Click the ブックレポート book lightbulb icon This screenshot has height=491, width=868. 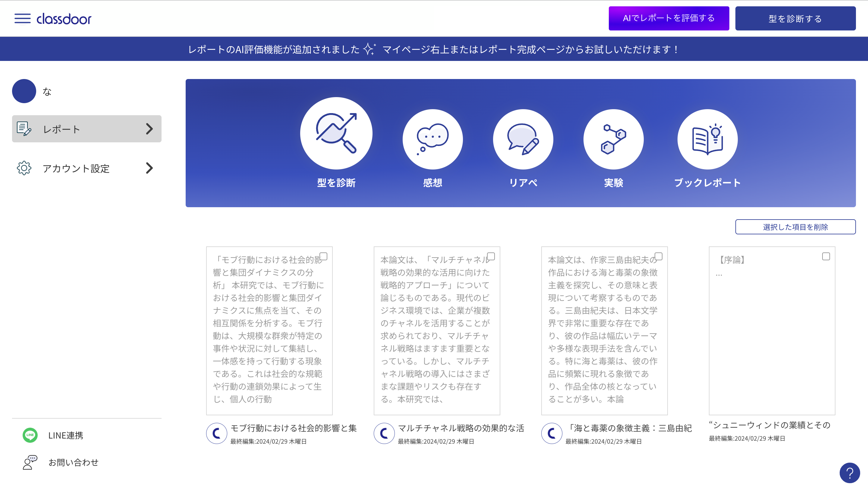pos(707,139)
